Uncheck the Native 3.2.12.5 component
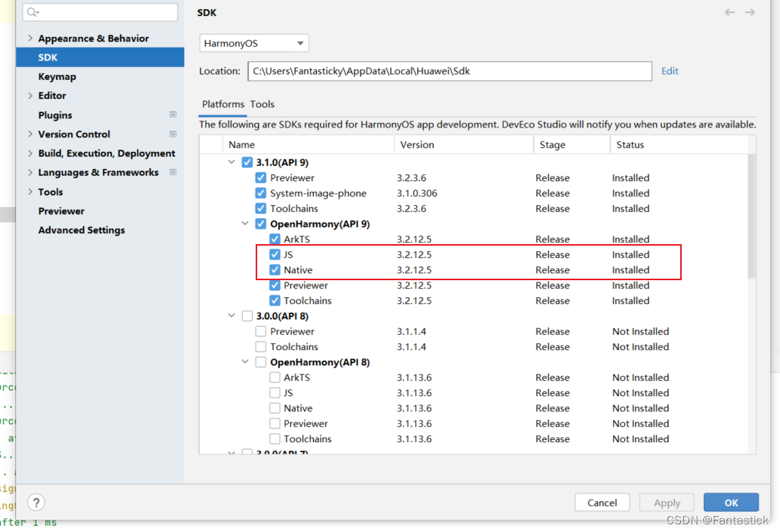This screenshot has height=532, width=780. (274, 269)
